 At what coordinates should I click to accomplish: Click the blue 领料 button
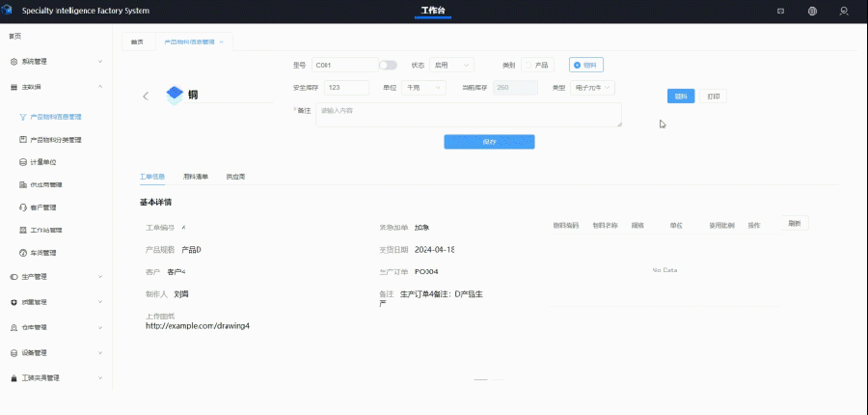tap(681, 96)
